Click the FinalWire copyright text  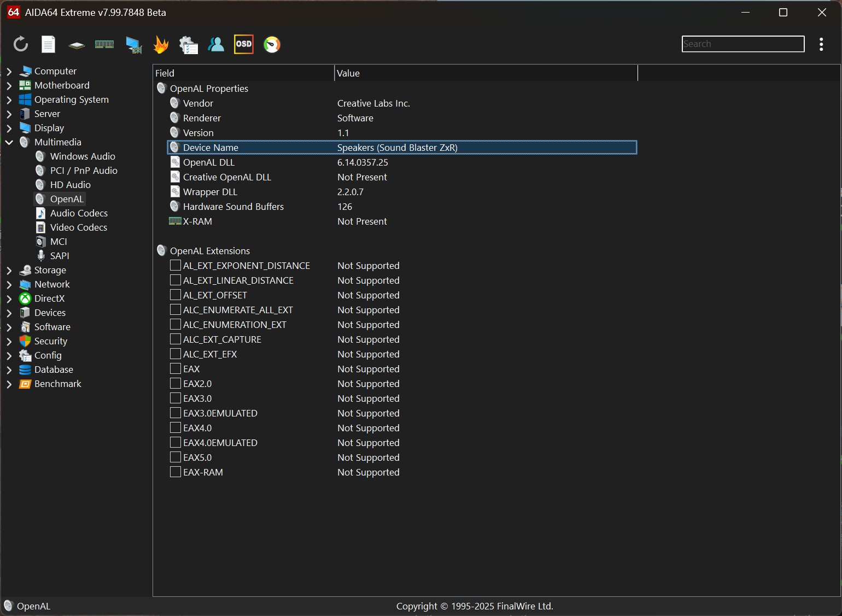(x=475, y=606)
